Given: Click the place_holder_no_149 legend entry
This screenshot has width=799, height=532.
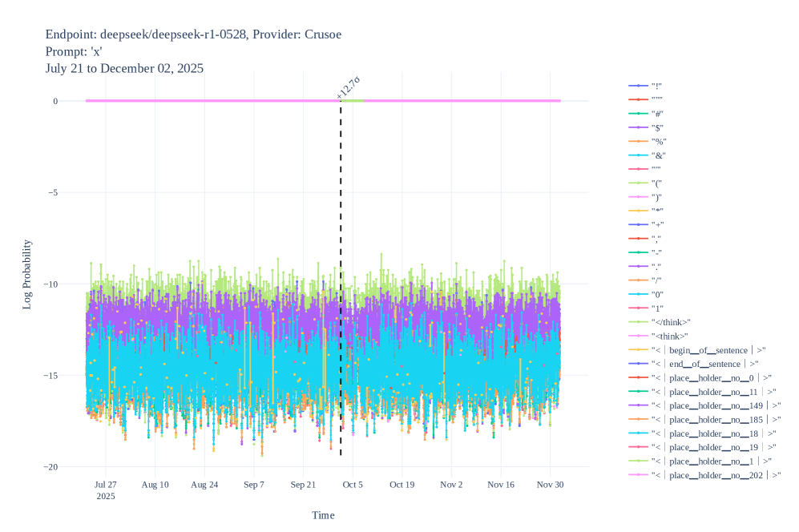Looking at the screenshot, I should (x=714, y=405).
